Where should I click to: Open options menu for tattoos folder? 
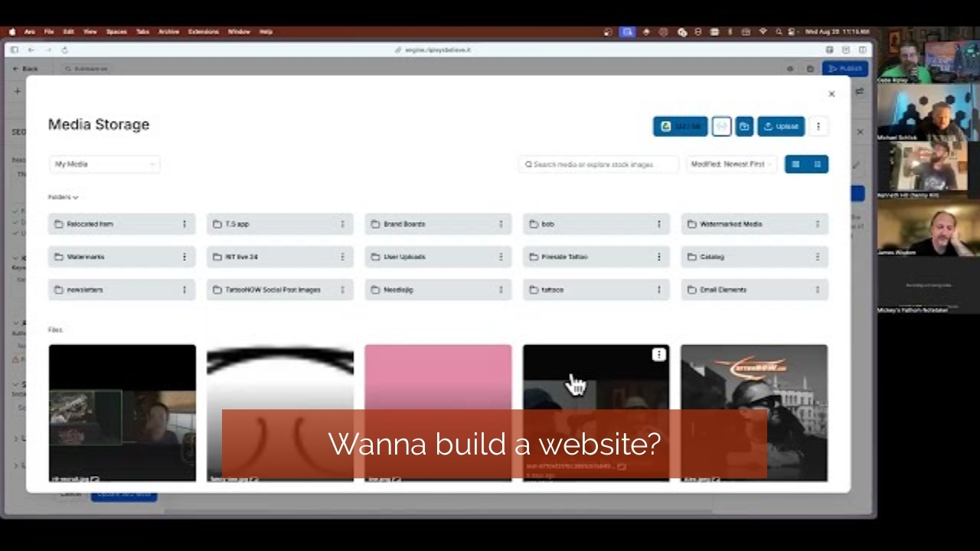tap(658, 290)
